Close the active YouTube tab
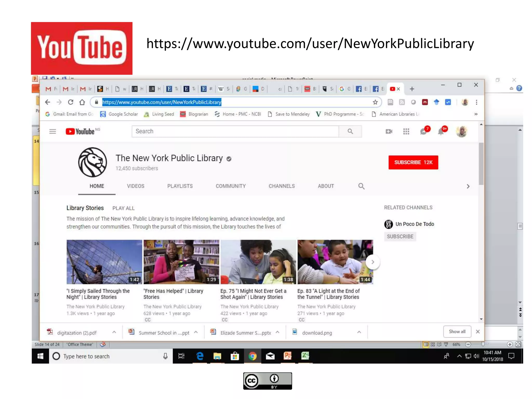This screenshot has width=532, height=399. (x=398, y=89)
